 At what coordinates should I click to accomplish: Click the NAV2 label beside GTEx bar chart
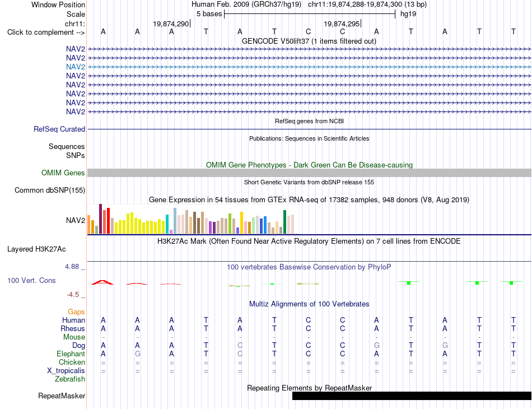pos(76,221)
